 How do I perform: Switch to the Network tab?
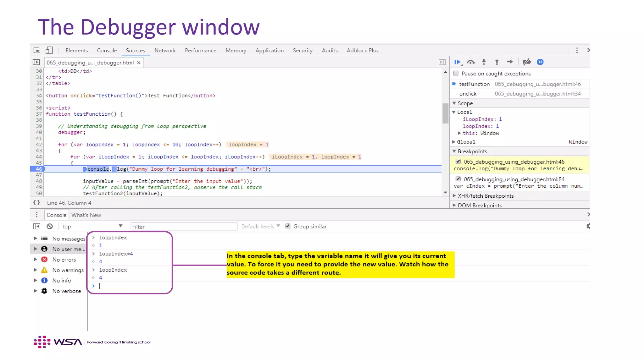(165, 50)
